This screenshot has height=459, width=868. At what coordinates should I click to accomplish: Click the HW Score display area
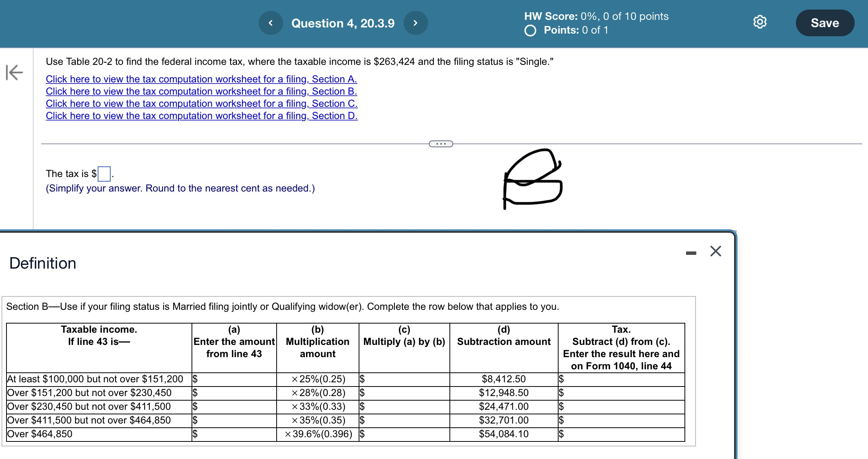pyautogui.click(x=596, y=16)
